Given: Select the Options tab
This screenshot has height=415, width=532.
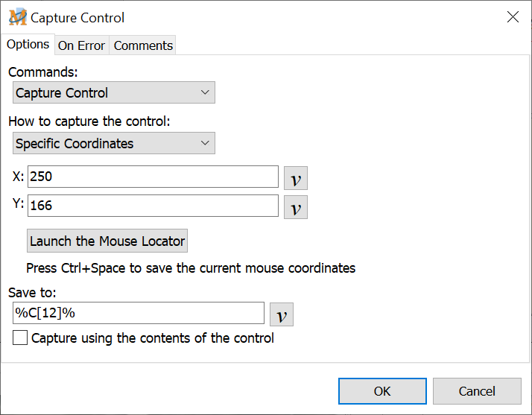Looking at the screenshot, I should [x=28, y=44].
